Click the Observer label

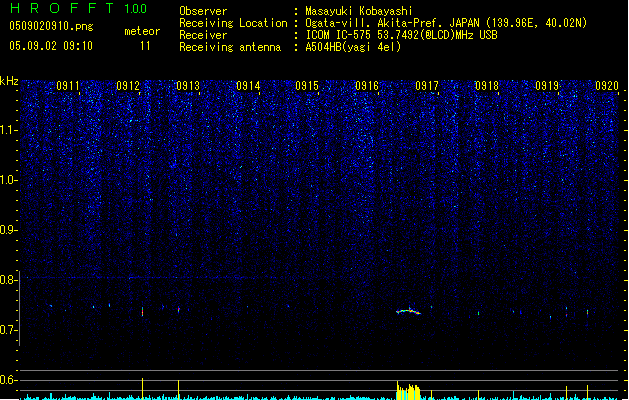click(203, 11)
